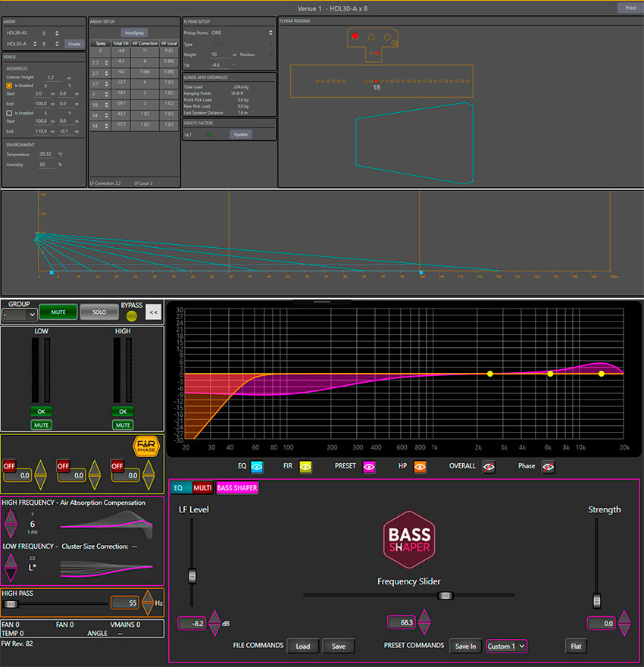The image size is (644, 667).
Task: Step up High Frequency air absorption compensation
Action: click(11, 517)
